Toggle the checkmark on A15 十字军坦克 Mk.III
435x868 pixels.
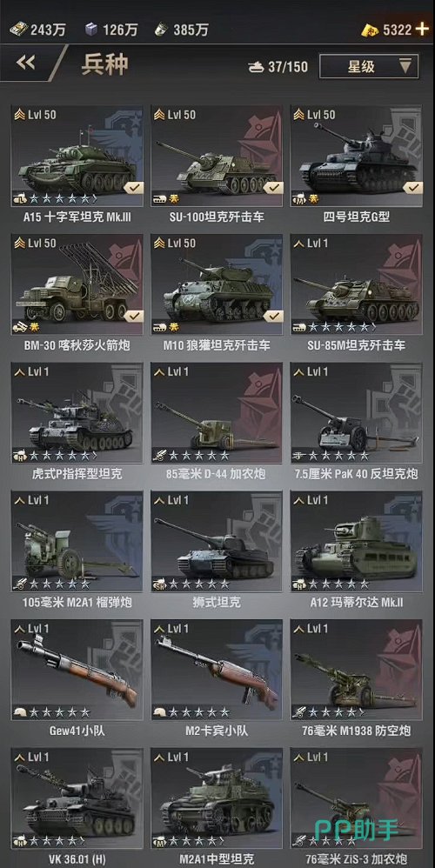[132, 188]
